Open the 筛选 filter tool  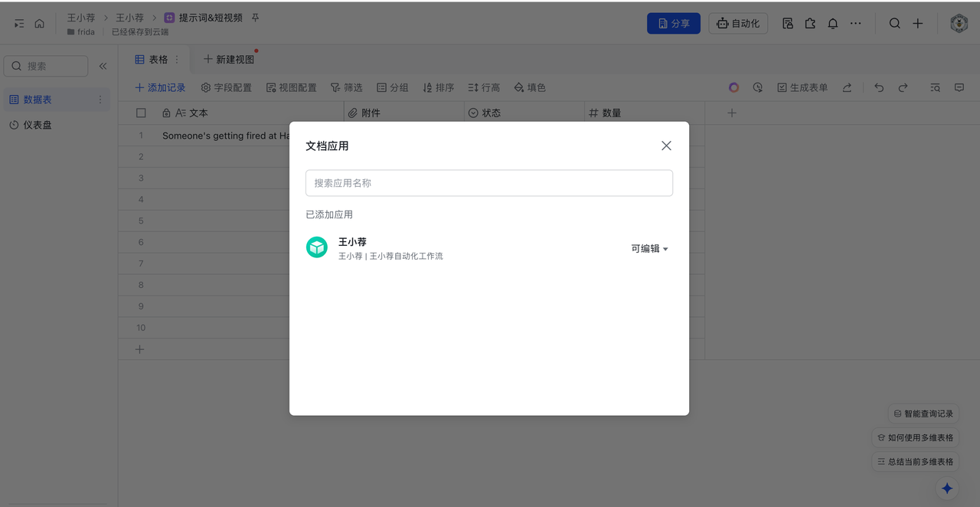346,88
